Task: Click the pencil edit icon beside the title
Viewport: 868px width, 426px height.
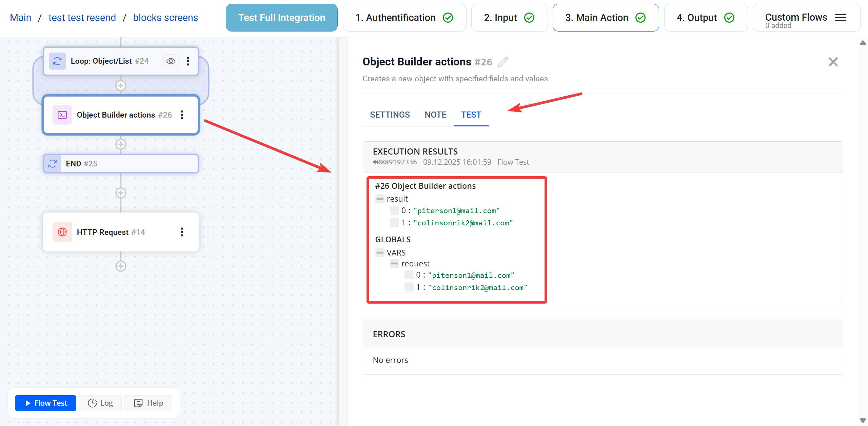Action: coord(503,62)
